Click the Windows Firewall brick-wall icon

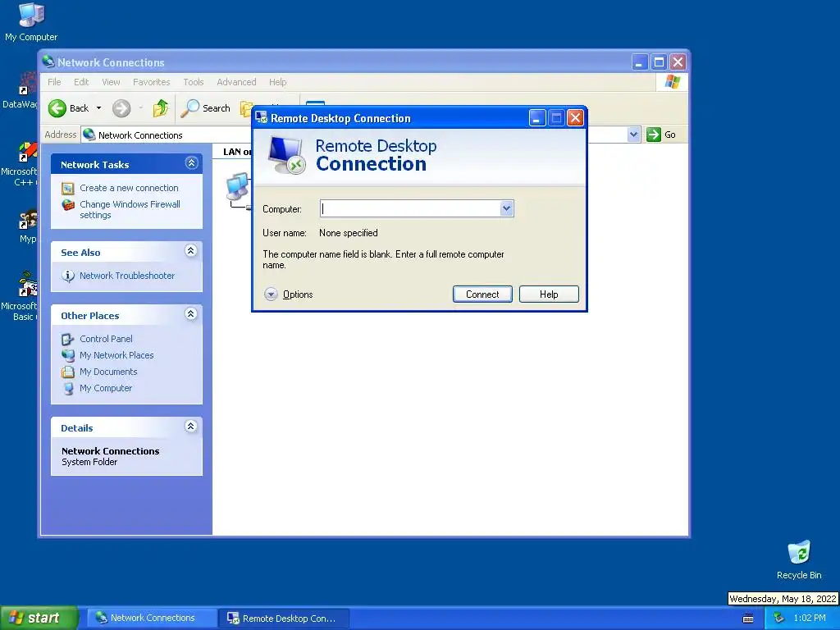[x=67, y=204]
